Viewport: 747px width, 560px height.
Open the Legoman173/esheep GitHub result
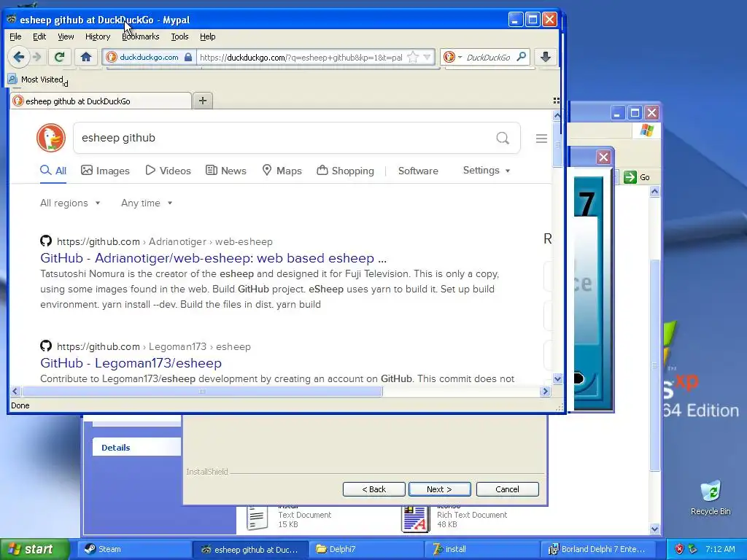pos(131,363)
